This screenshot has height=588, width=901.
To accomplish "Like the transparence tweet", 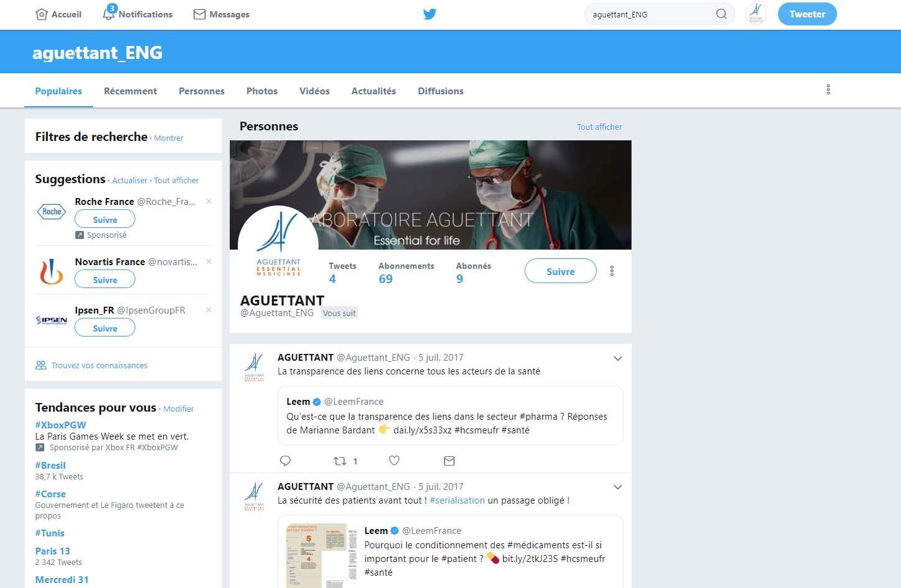I will [394, 461].
